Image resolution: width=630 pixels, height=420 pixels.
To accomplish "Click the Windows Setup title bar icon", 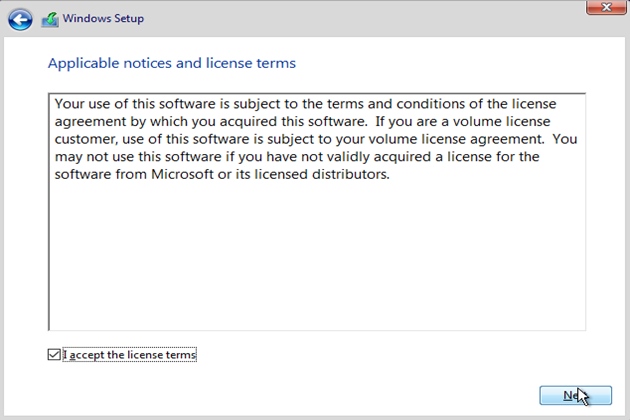I will tap(50, 19).
